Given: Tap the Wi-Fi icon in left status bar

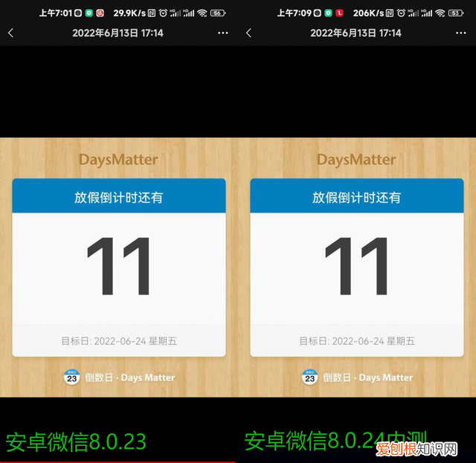Looking at the screenshot, I should tap(202, 13).
